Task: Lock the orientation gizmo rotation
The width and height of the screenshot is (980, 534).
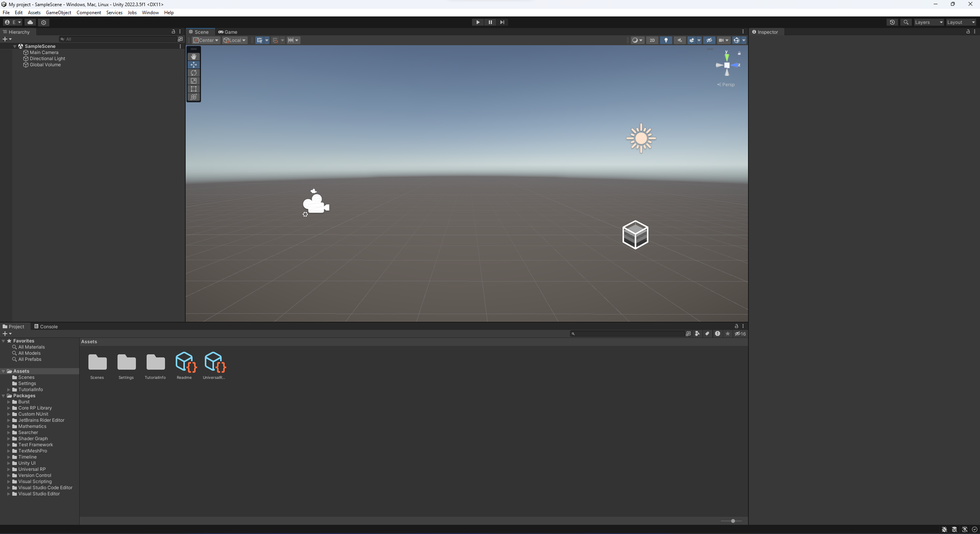Action: (739, 53)
